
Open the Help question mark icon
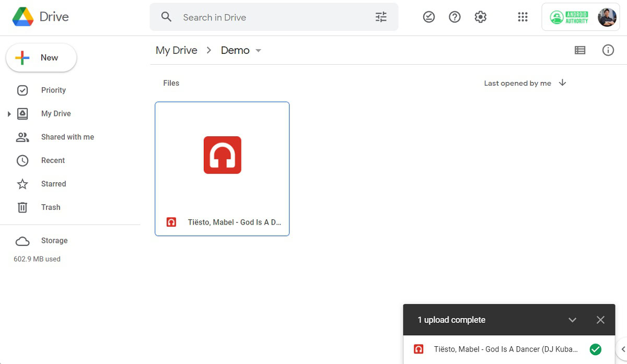pos(455,17)
